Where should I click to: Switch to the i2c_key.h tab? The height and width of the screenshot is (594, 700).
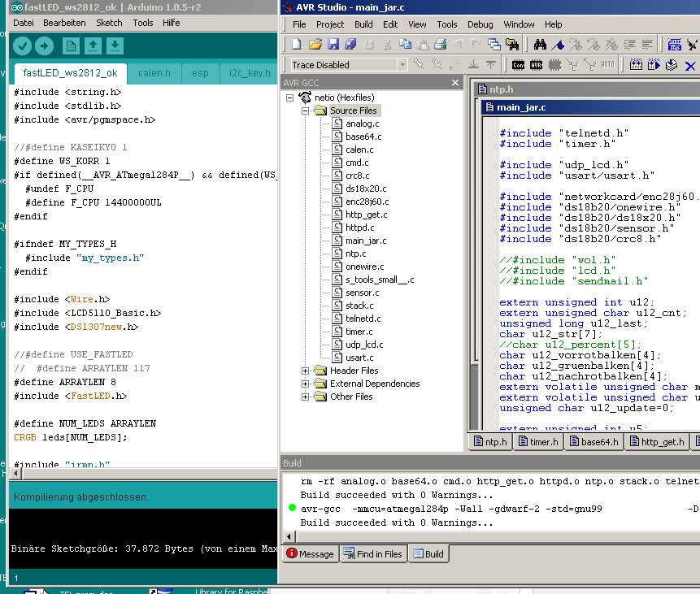[249, 73]
